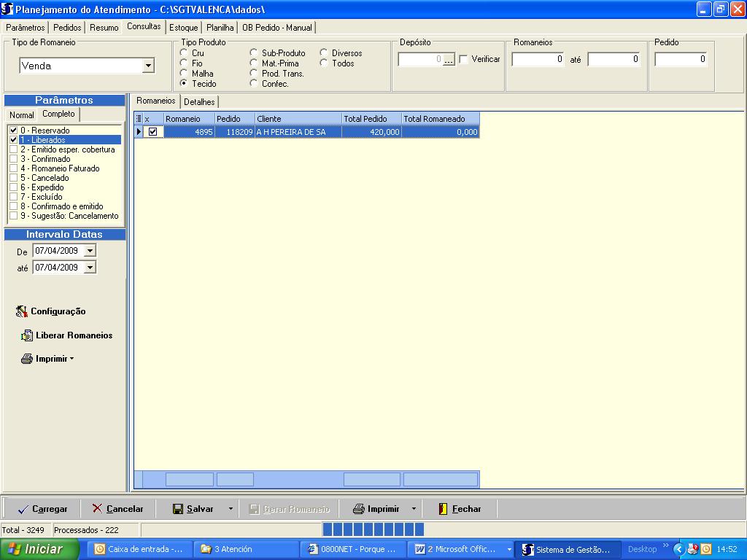Switch to the Estoque tab
This screenshot has width=747, height=560.
[x=183, y=28]
